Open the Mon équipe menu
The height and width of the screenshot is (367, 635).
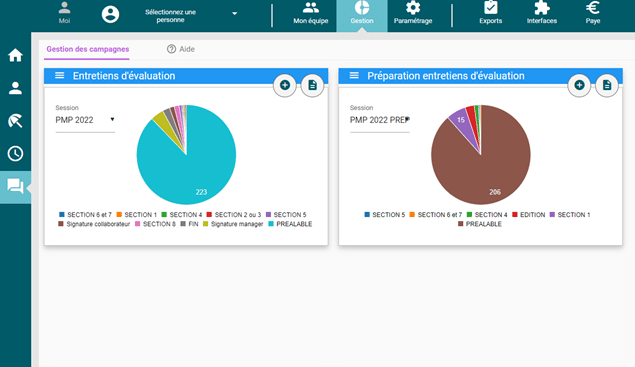coord(311,13)
